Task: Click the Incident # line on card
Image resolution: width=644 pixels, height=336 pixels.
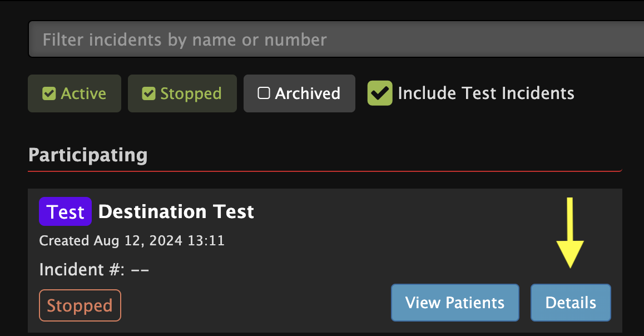Action: 94,270
